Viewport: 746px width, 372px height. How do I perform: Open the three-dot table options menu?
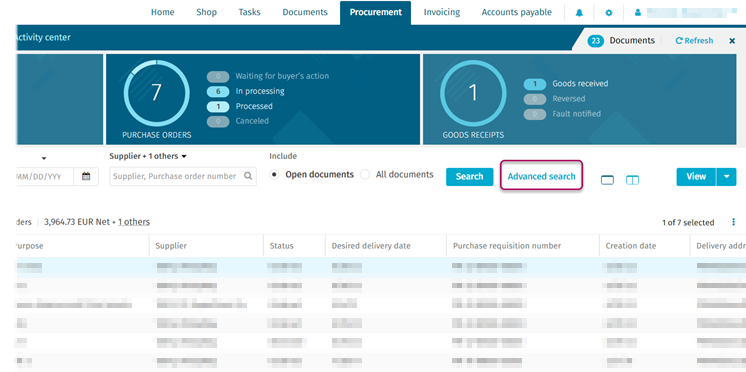(733, 222)
